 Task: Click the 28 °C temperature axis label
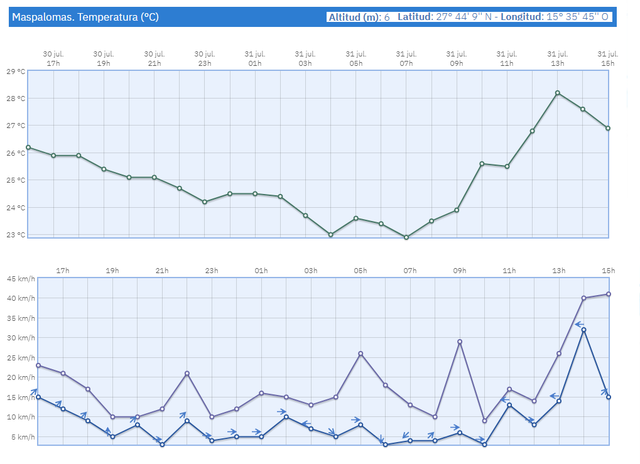coord(16,98)
